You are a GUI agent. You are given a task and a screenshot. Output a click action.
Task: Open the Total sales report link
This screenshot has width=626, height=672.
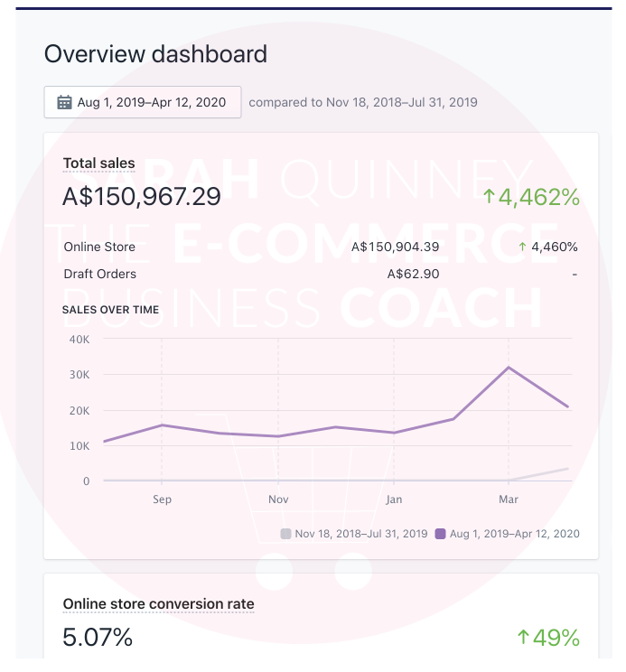coord(98,163)
